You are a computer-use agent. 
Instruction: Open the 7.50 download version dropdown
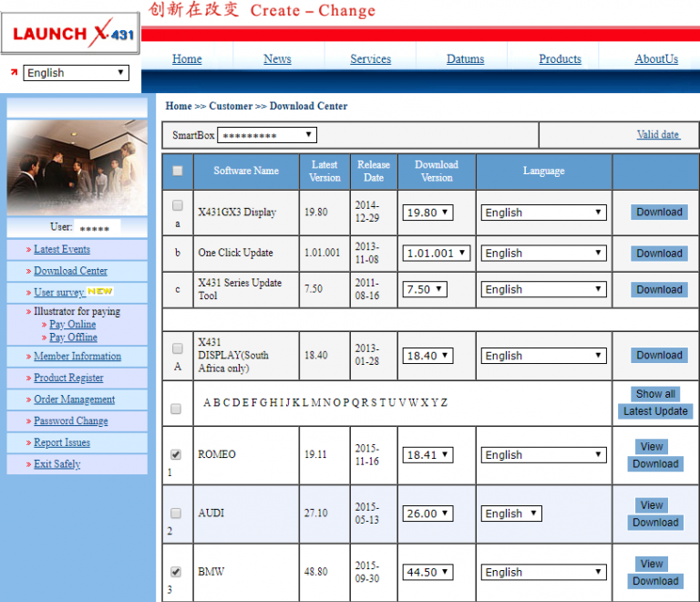425,289
